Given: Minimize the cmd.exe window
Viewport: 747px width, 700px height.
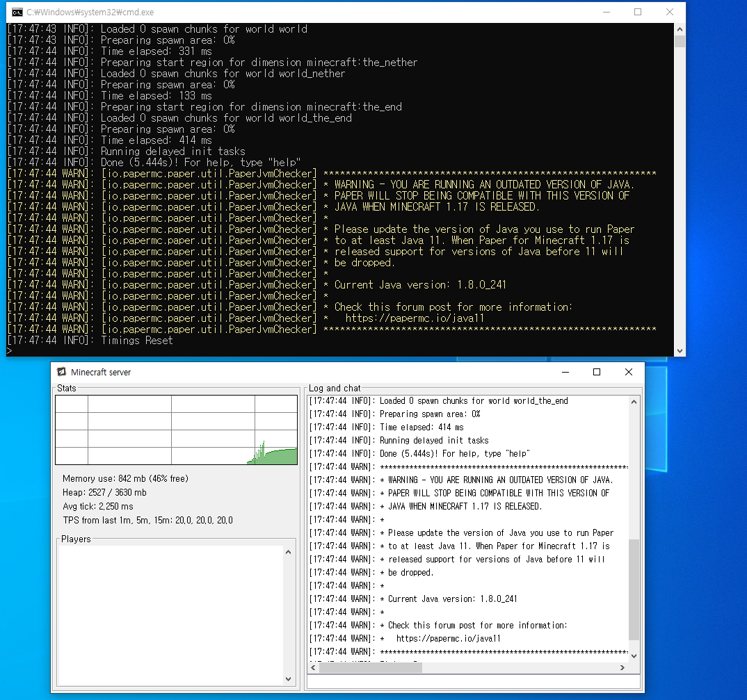Looking at the screenshot, I should tap(607, 12).
